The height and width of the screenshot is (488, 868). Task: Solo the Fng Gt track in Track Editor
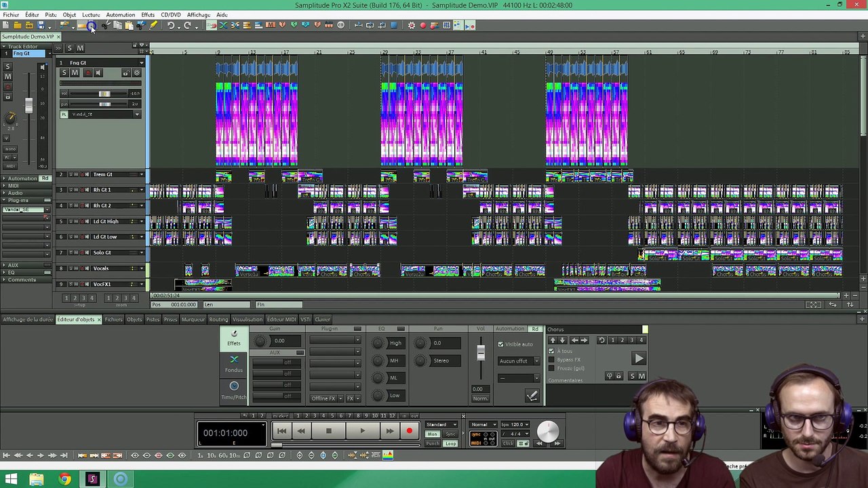click(7, 66)
